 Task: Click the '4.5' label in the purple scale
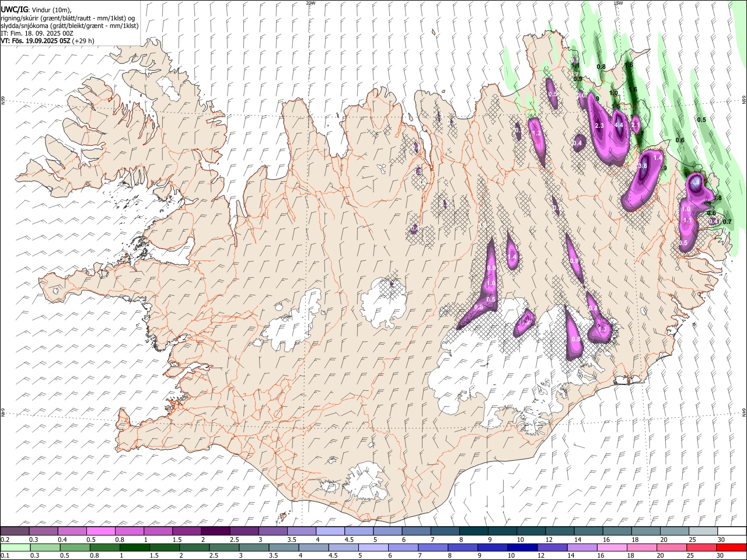pos(350,540)
